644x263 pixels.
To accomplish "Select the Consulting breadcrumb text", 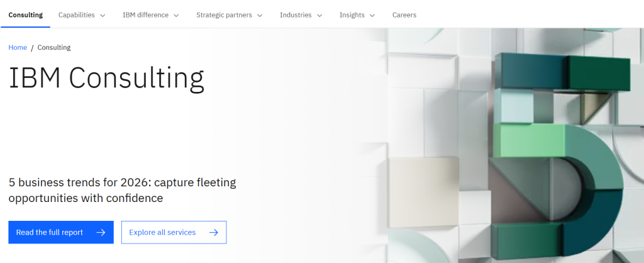I will coord(54,47).
